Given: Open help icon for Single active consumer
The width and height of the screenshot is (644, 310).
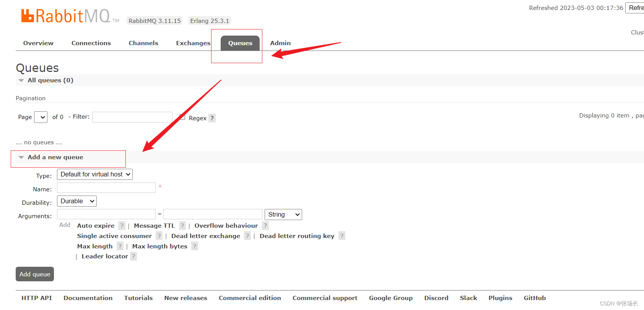Looking at the screenshot, I should click(159, 236).
